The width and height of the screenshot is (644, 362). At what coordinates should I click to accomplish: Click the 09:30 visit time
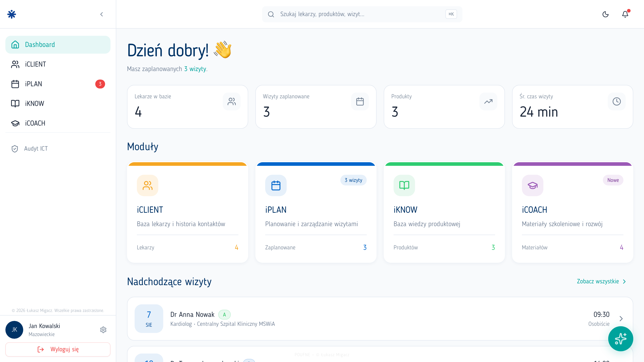[601, 314]
